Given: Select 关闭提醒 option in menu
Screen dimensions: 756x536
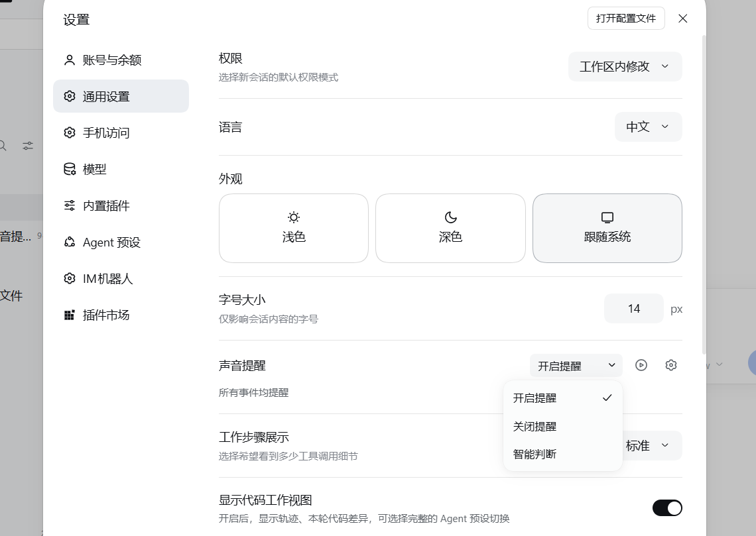Looking at the screenshot, I should (562, 426).
